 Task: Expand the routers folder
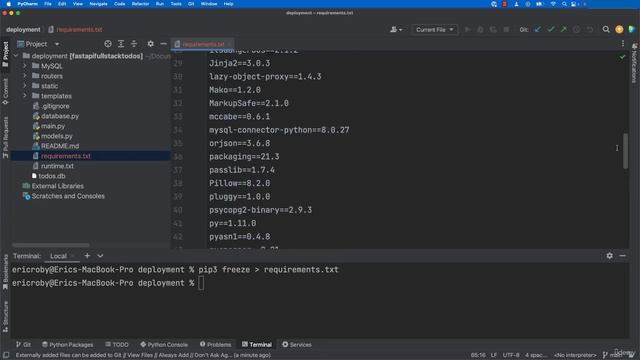[x=24, y=76]
